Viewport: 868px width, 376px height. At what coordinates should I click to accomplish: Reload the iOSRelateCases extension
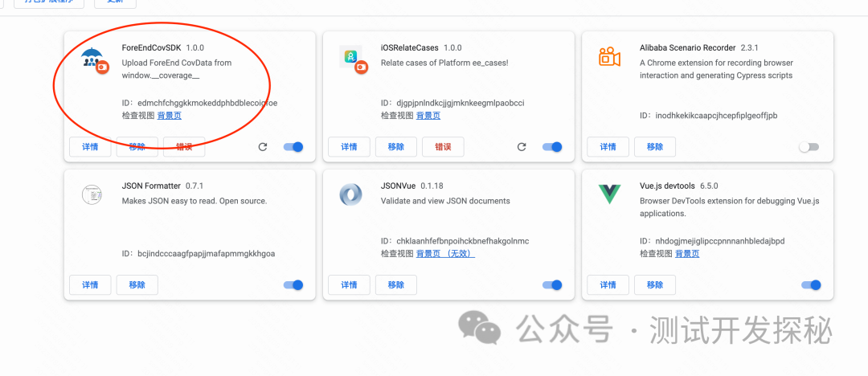tap(522, 147)
